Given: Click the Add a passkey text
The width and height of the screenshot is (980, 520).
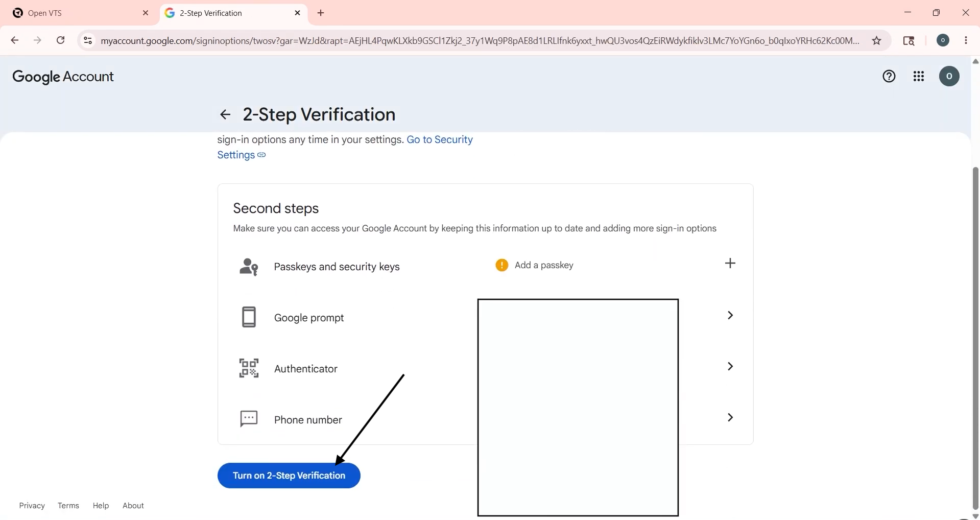Looking at the screenshot, I should pos(544,266).
